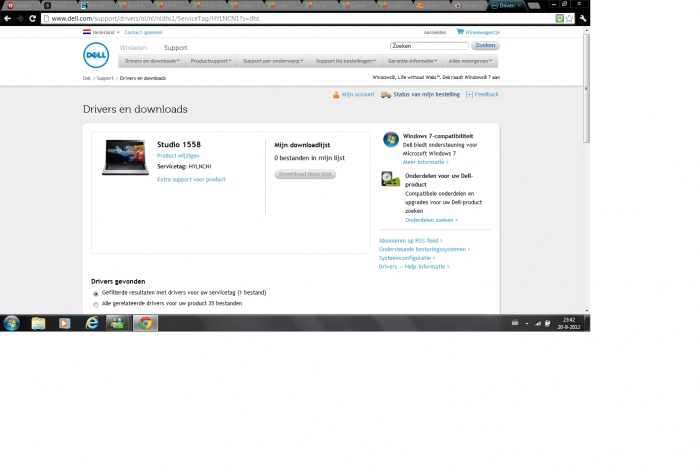The image size is (700, 471).
Task: Select the active 'Drivers' browser tab
Action: 506,6
